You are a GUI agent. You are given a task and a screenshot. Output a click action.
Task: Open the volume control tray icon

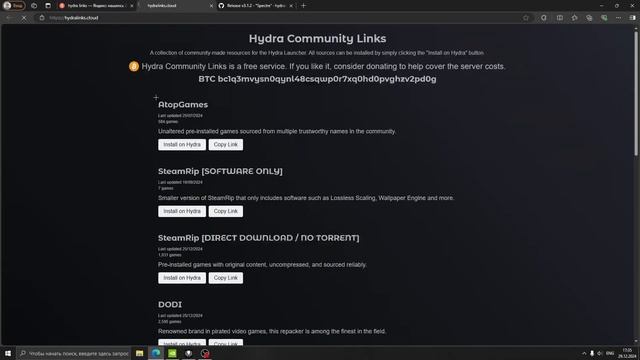[x=600, y=353]
